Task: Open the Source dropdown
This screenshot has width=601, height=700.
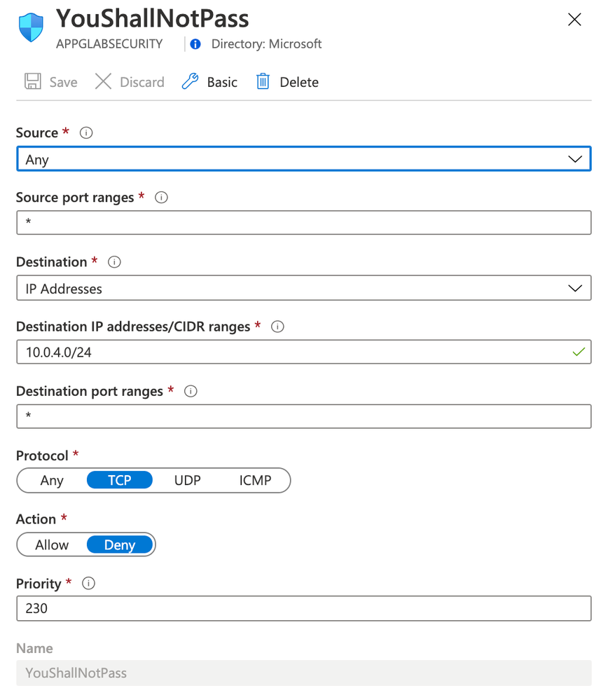Action: pos(303,159)
